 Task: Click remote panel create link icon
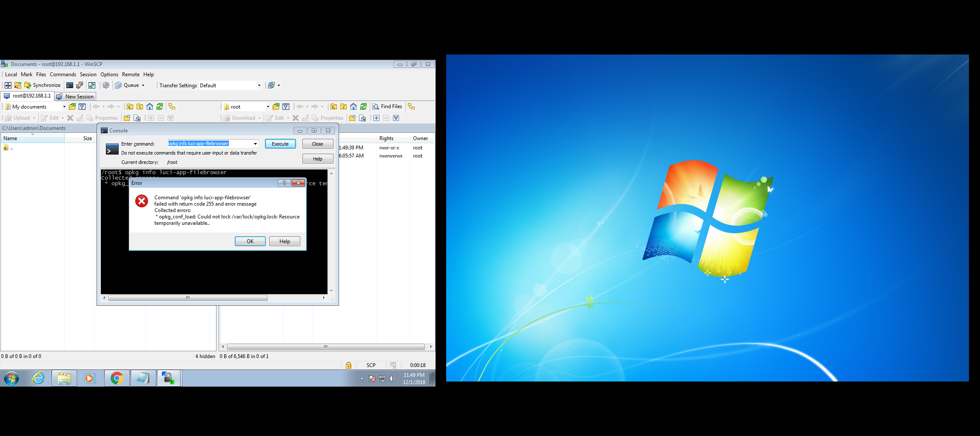tap(362, 118)
